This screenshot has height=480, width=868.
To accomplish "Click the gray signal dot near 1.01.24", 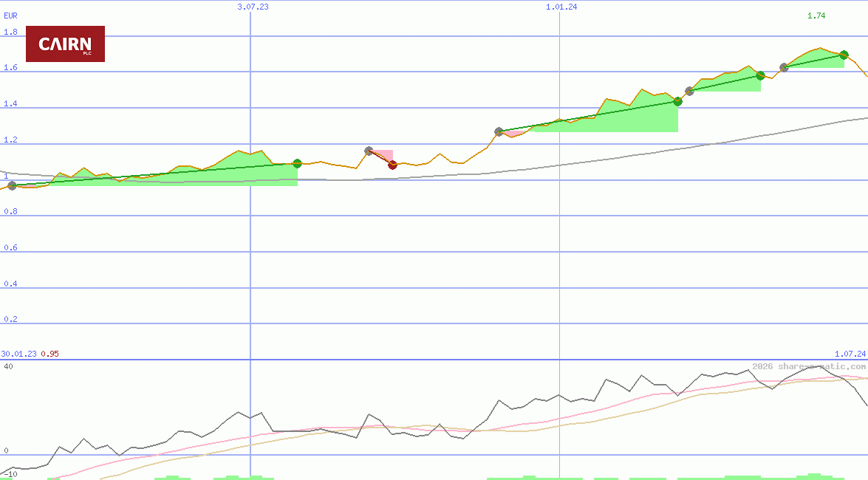I will 499,132.
